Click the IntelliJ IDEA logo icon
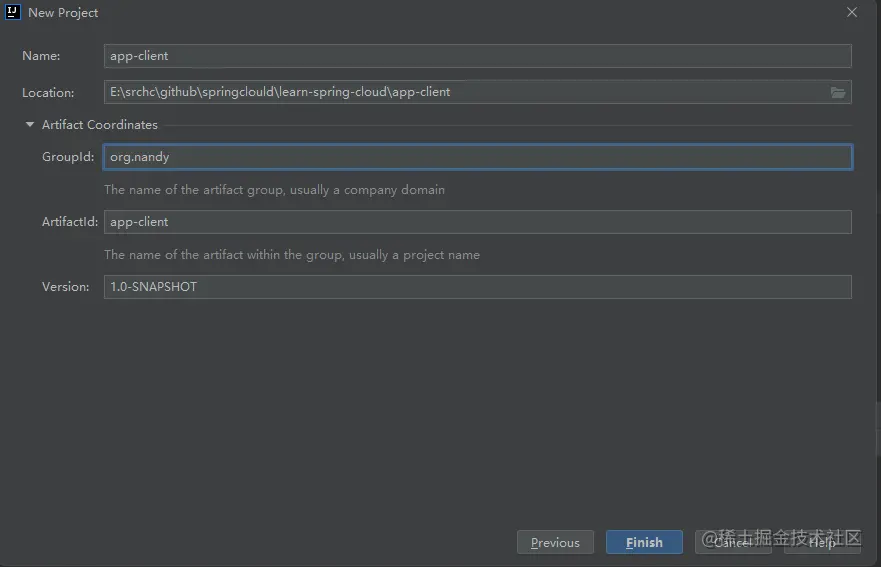Viewport: 881px width, 567px height. [x=12, y=12]
